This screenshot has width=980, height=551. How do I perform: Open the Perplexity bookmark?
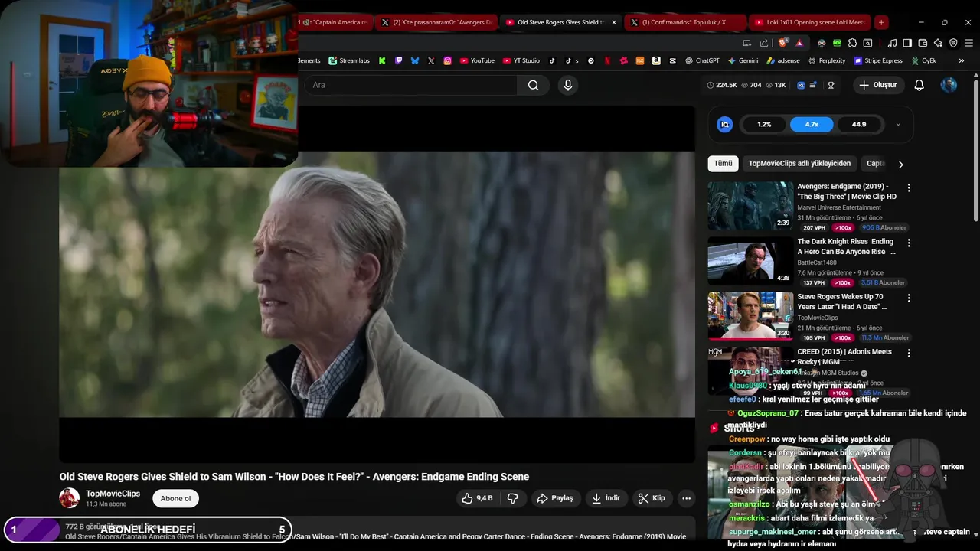coord(827,60)
